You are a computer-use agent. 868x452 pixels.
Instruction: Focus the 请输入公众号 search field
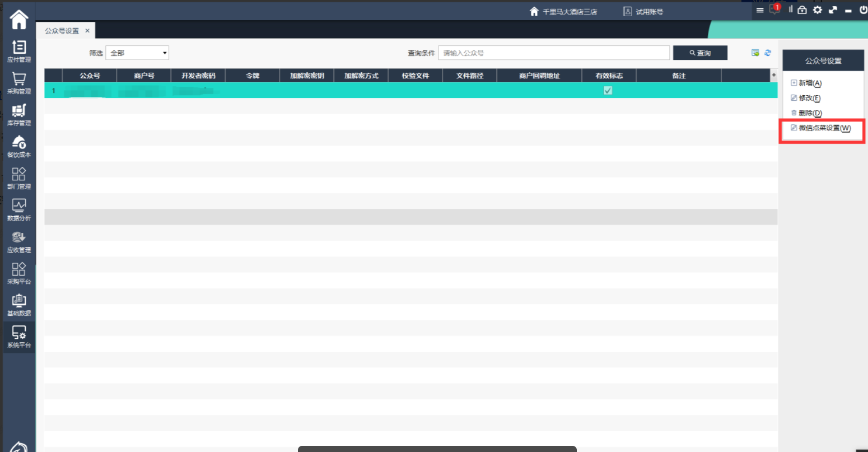pos(553,53)
